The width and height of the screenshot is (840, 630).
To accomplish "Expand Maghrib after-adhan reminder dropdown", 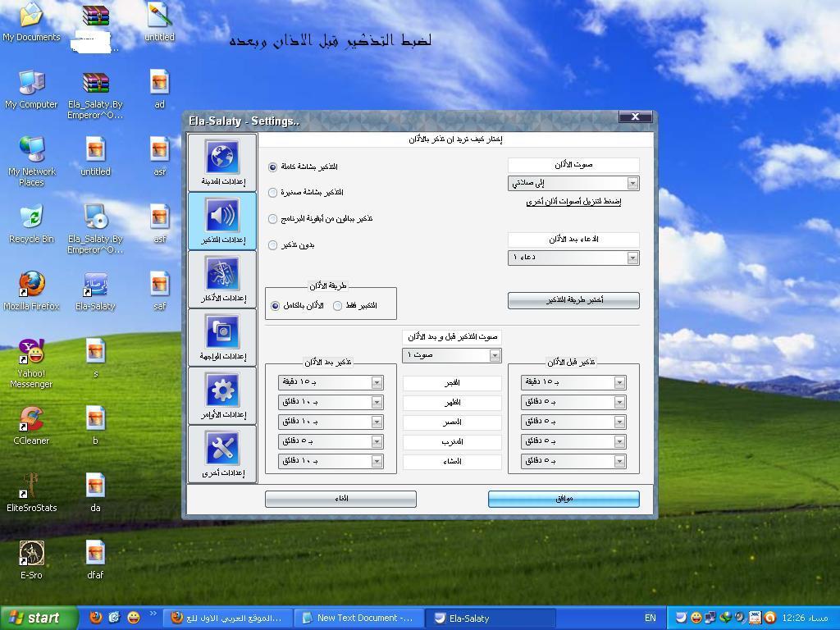I will 331,441.
